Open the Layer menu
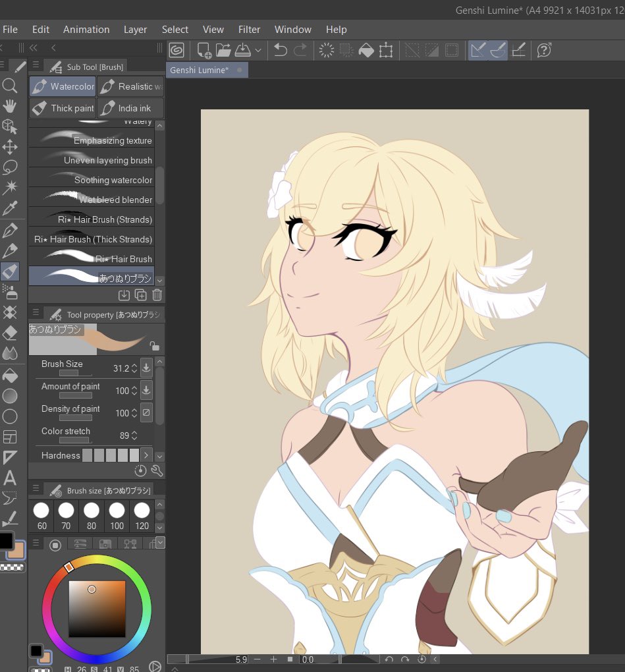Screen dimensions: 625x672 click(135, 30)
